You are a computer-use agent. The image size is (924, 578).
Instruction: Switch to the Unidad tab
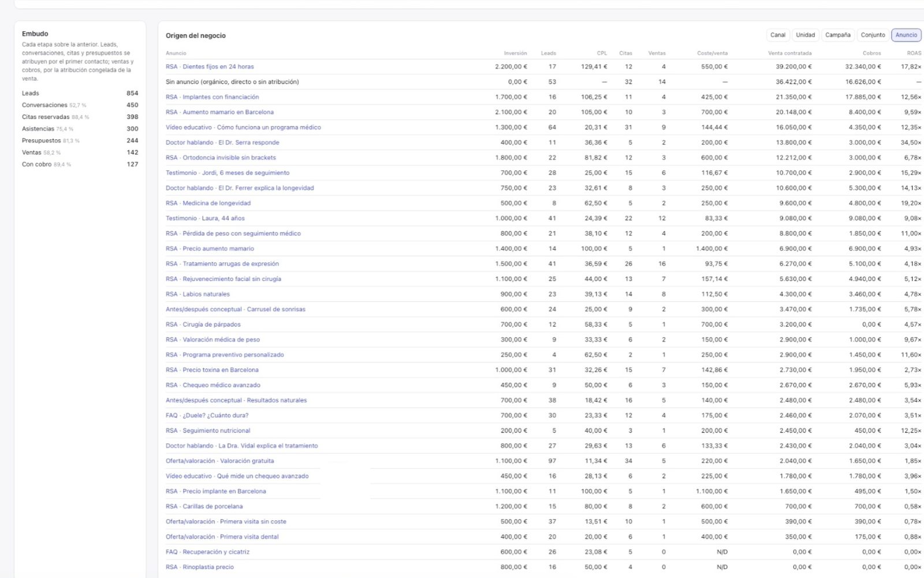(x=805, y=35)
